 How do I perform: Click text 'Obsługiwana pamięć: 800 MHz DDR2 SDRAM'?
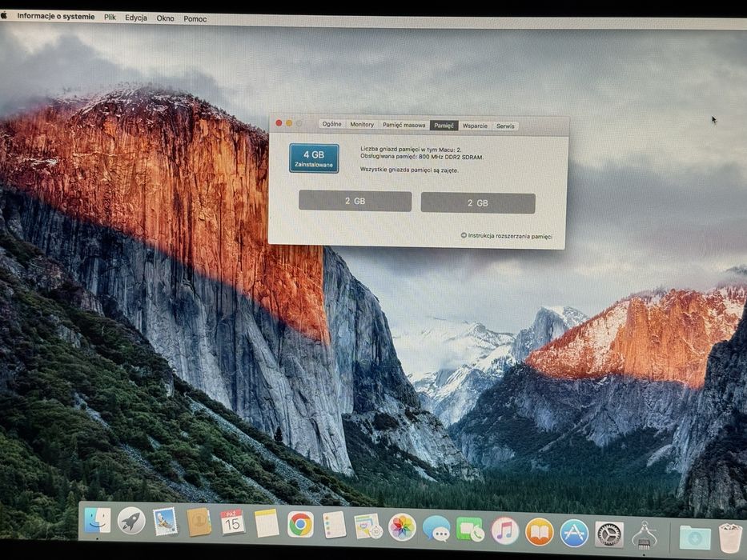[x=422, y=157]
